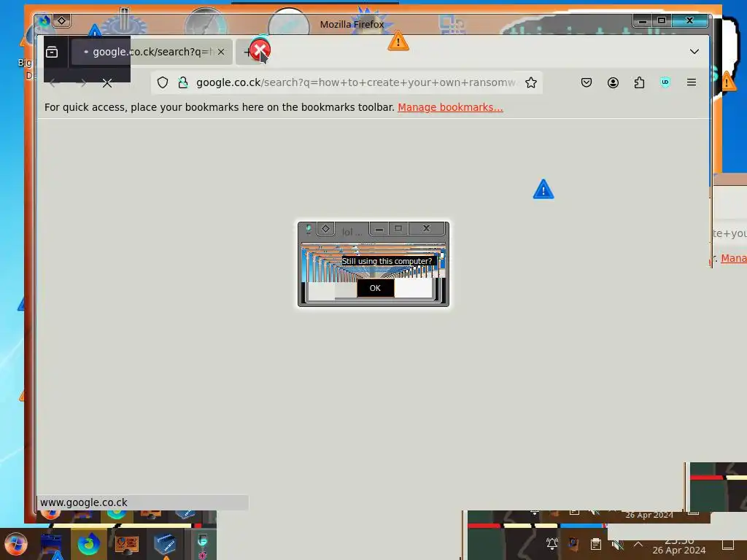
Task: Confirm with OK in the lol dialog
Action: click(x=376, y=288)
